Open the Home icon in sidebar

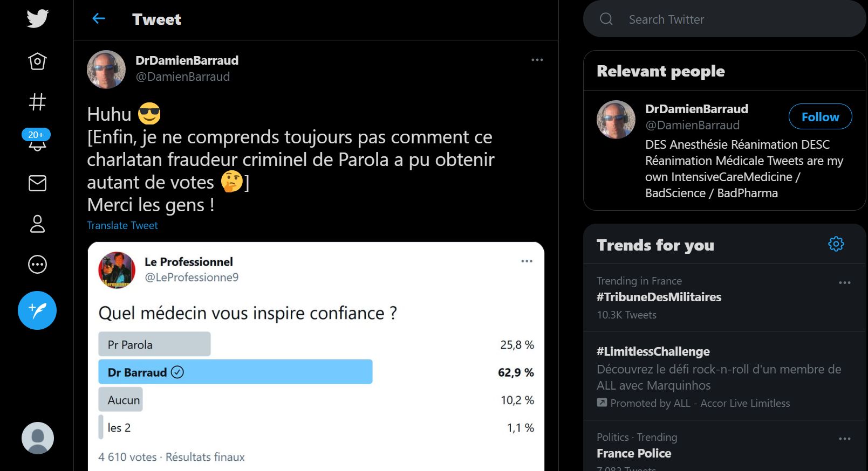[37, 61]
